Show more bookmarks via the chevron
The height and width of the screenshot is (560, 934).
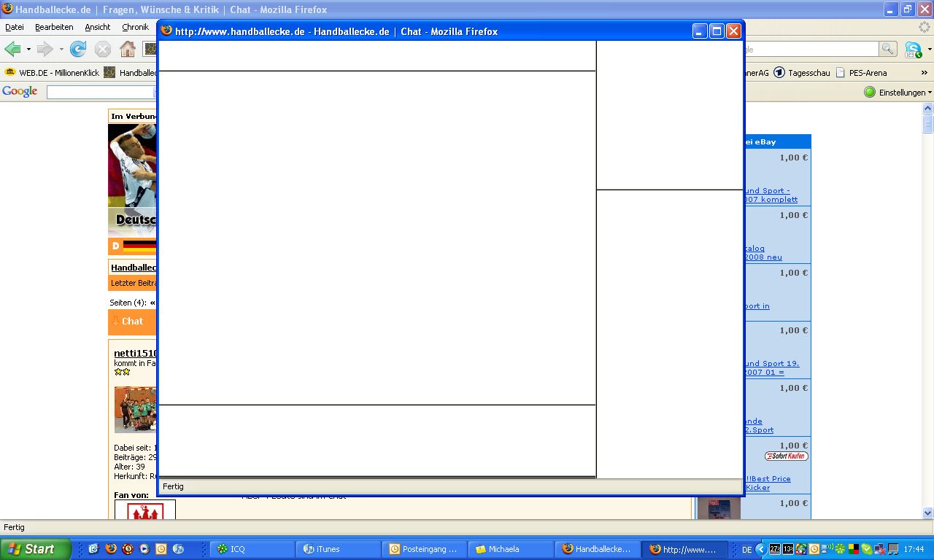click(925, 73)
